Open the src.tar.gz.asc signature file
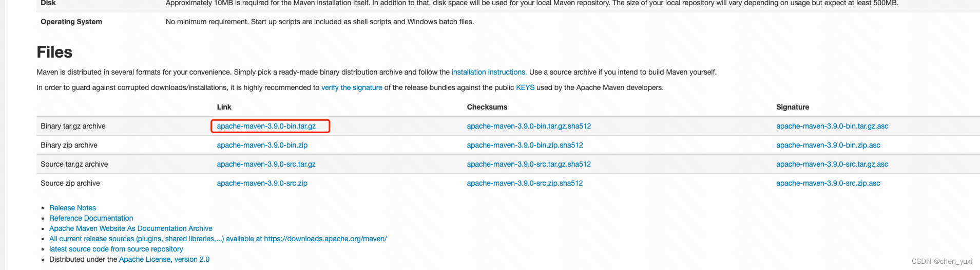 tap(832, 164)
